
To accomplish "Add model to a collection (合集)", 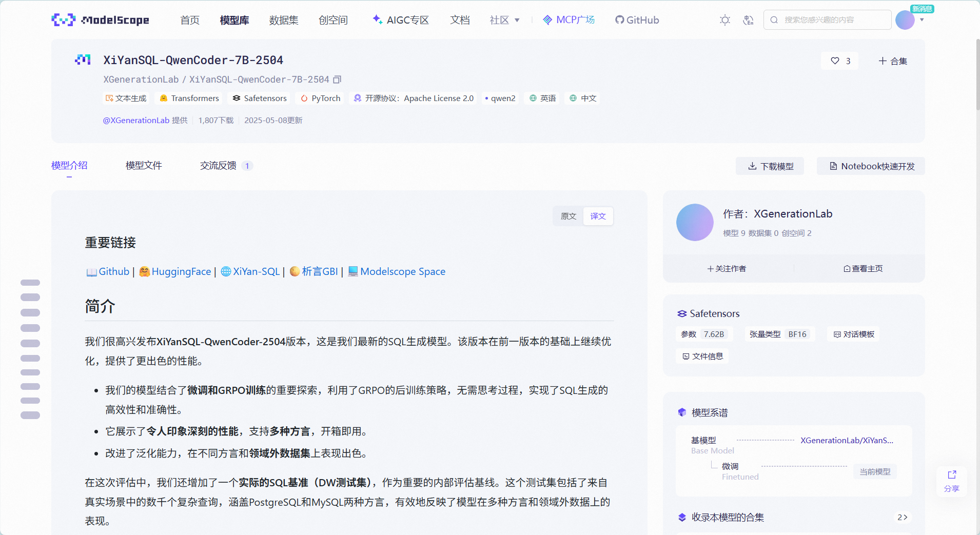I will click(x=893, y=61).
